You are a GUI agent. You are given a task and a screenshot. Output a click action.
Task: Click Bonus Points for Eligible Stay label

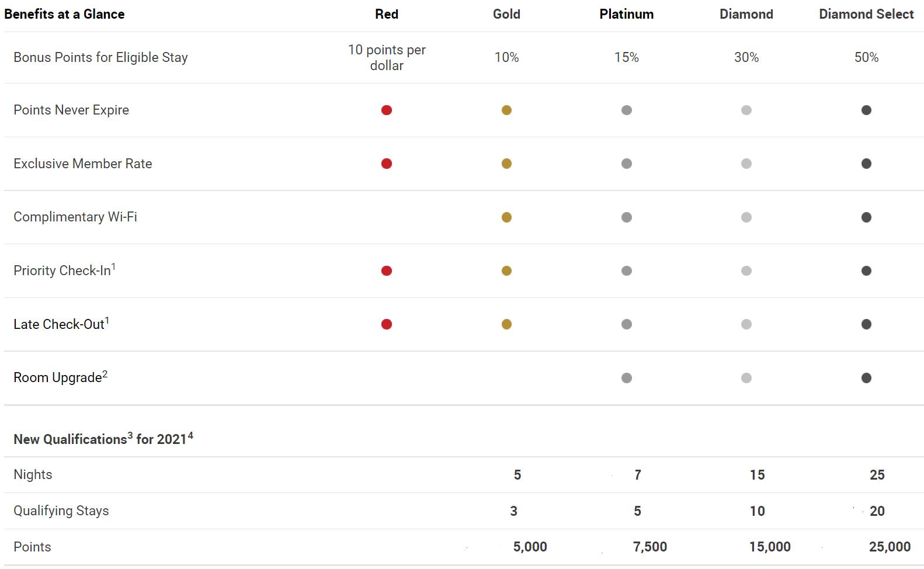(100, 57)
